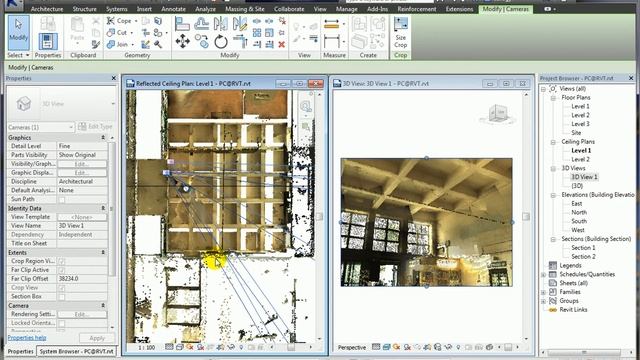The width and height of the screenshot is (640, 360).
Task: Click the Far Clip Offset value field
Action: (x=82, y=279)
